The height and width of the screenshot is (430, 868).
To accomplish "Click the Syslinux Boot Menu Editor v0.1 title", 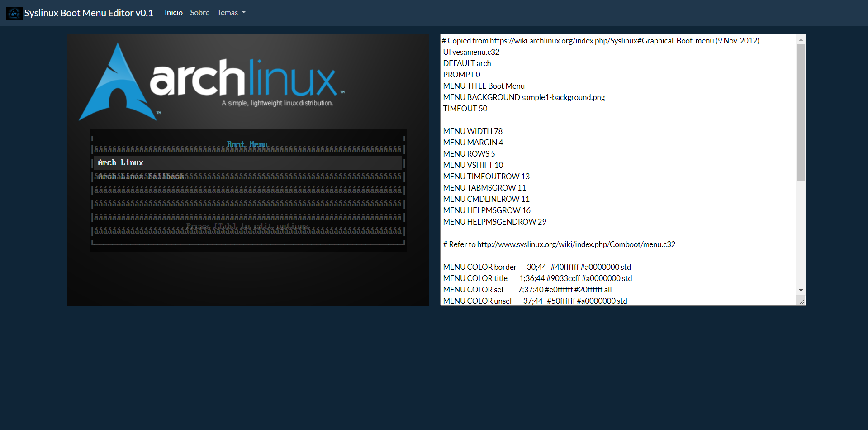I will [x=89, y=13].
